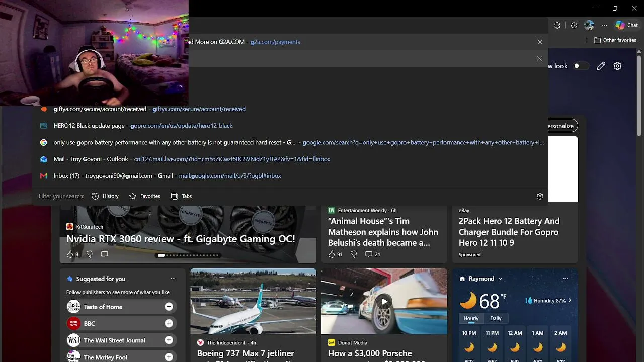Select giftya.com secure account received suggestion
This screenshot has height=362, width=644.
[x=290, y=109]
